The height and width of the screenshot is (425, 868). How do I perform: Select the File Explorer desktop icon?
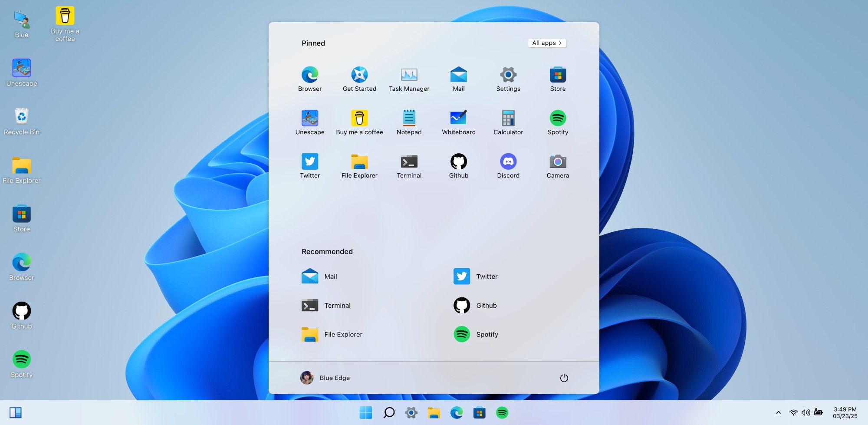[22, 170]
